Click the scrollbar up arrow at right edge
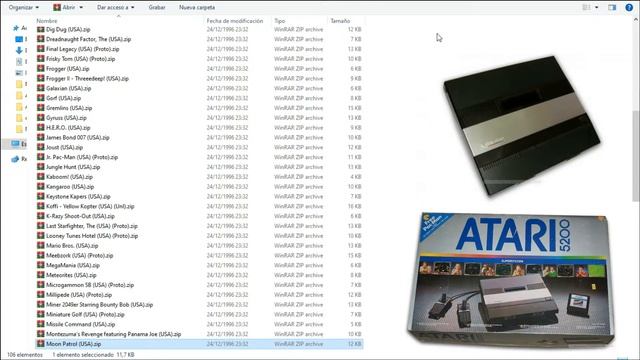 pos(636,19)
